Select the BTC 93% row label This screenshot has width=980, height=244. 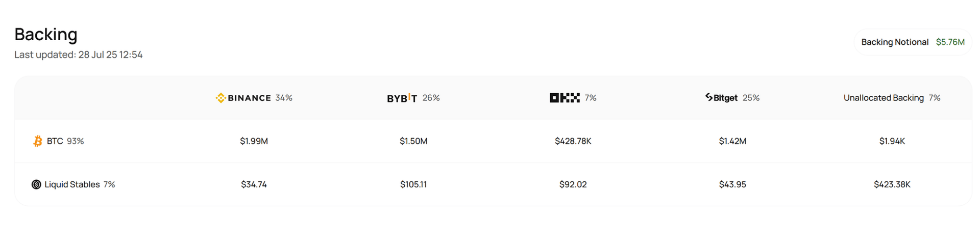pos(65,141)
